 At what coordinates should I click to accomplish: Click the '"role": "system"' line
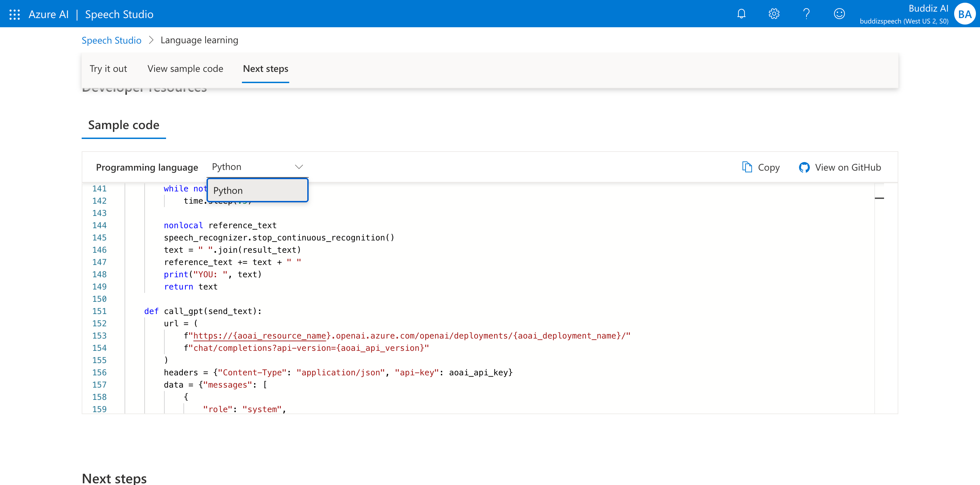pyautogui.click(x=245, y=409)
